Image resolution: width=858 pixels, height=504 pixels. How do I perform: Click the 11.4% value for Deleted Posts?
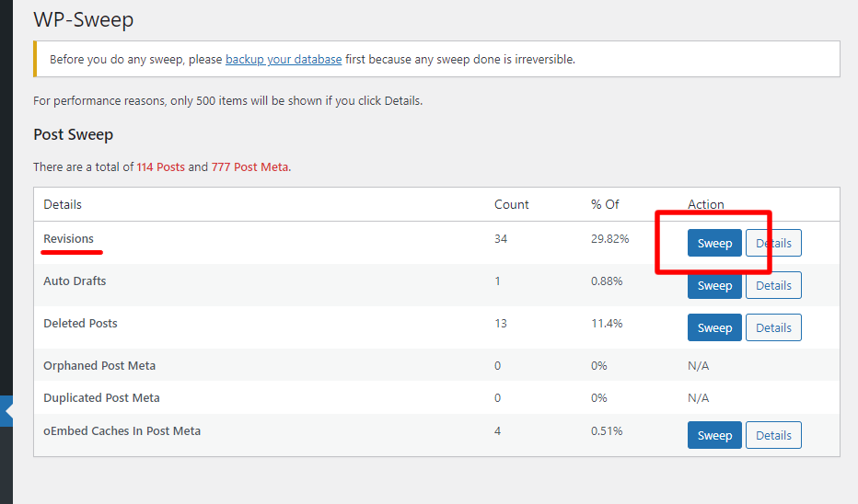(607, 323)
